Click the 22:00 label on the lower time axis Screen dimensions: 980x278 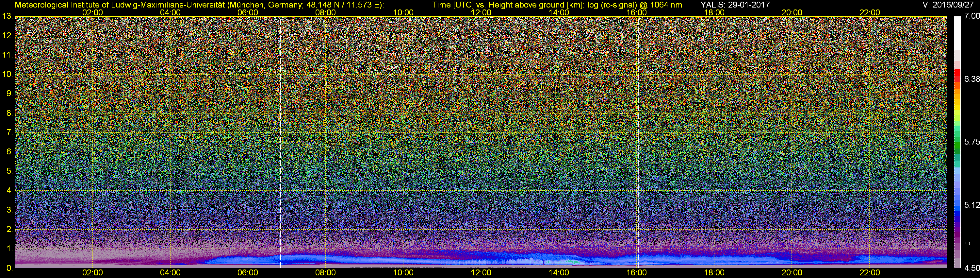[x=870, y=273]
